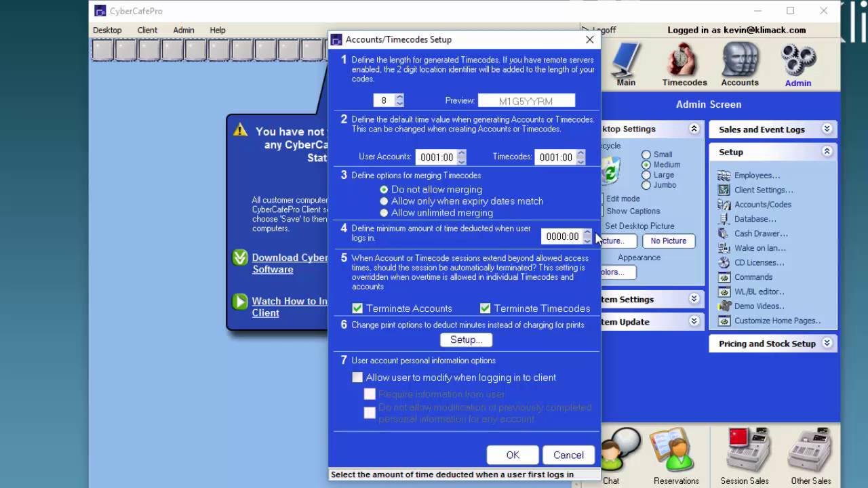The height and width of the screenshot is (488, 868).
Task: Select Allow only when expiry dates match
Action: click(384, 201)
